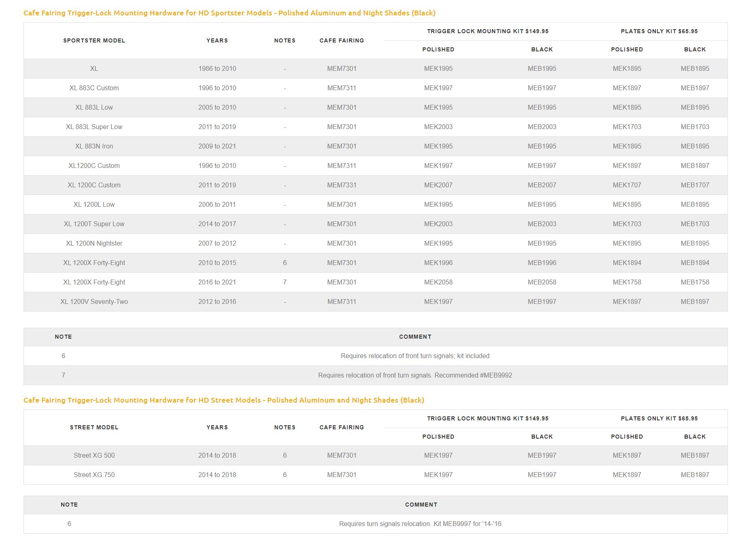The height and width of the screenshot is (560, 753).
Task: Click the years cell 1986 to 2010
Action: point(217,68)
